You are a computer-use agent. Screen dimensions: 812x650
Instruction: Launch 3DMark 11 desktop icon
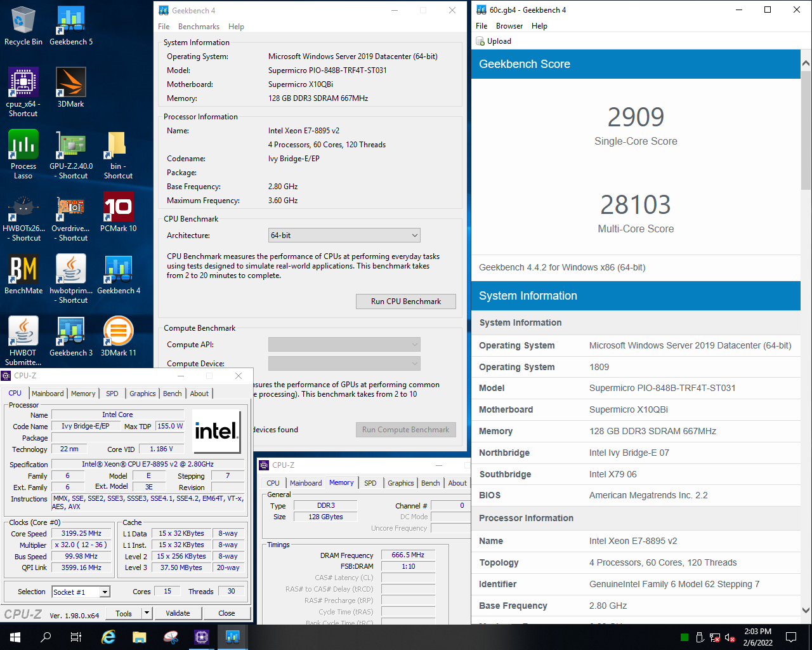click(x=118, y=337)
